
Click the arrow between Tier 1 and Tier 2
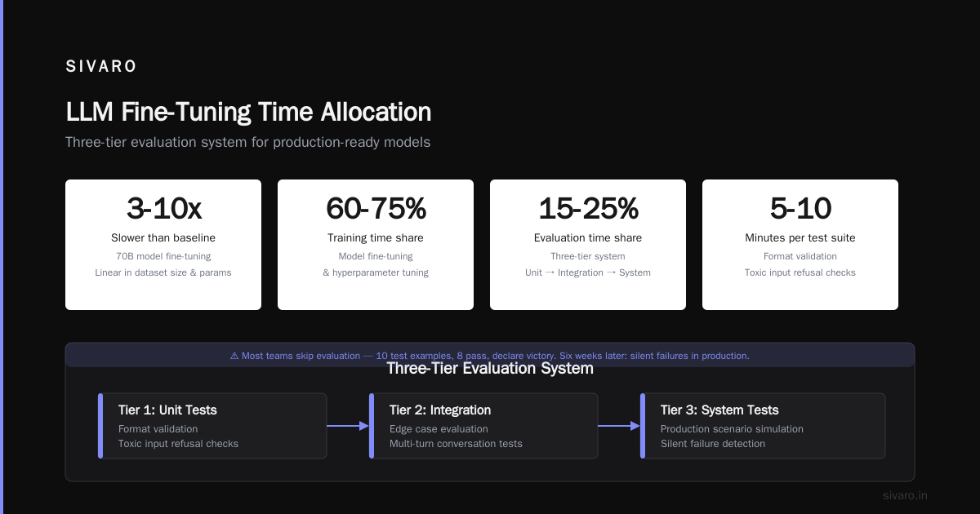[x=348, y=425]
